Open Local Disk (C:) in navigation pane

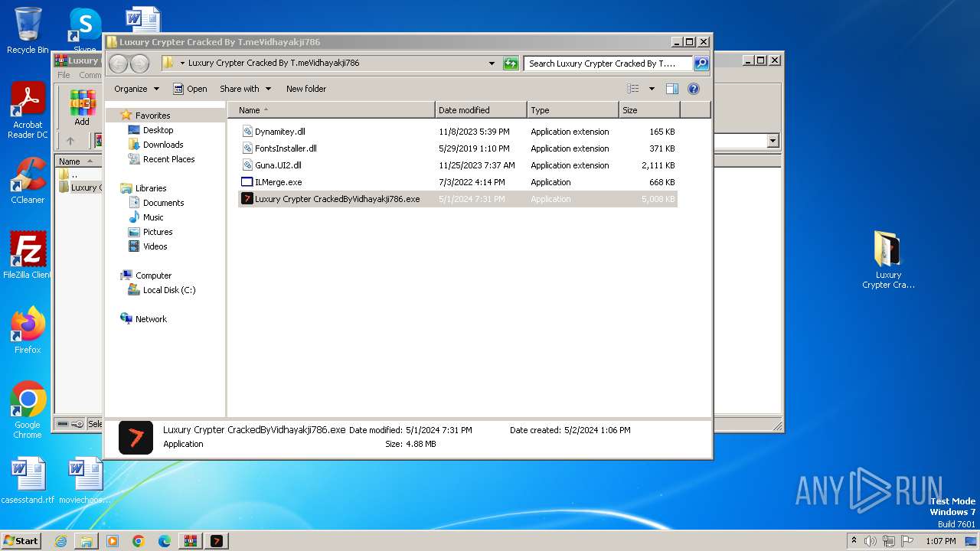click(168, 290)
